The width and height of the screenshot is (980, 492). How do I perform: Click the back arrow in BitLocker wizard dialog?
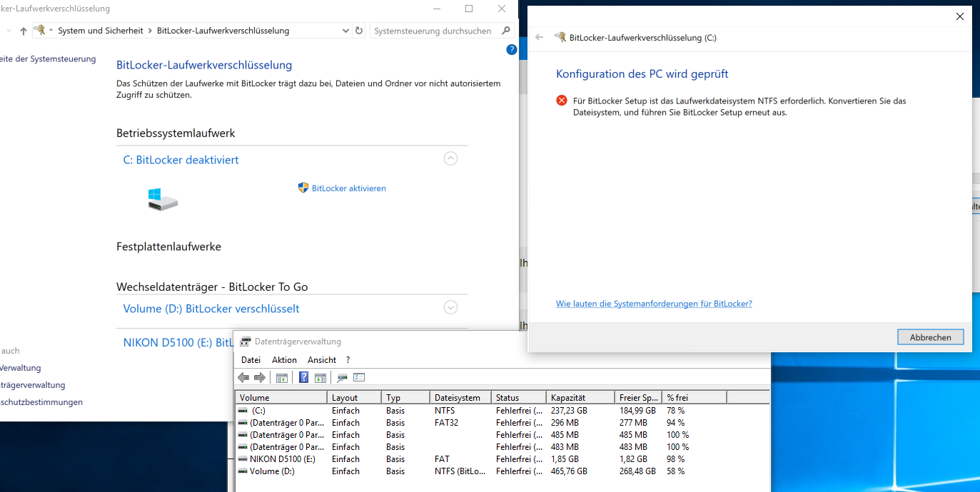tap(540, 38)
